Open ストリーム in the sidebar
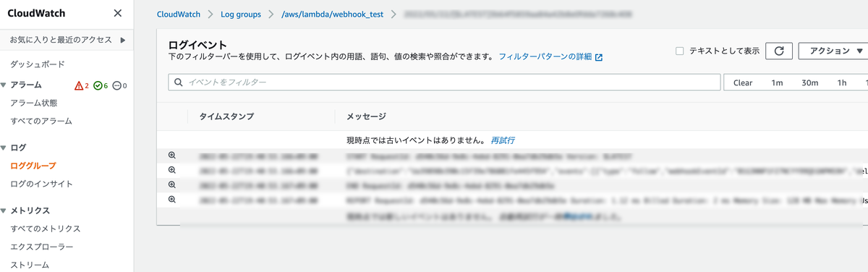This screenshot has height=272, width=868. pos(29,265)
